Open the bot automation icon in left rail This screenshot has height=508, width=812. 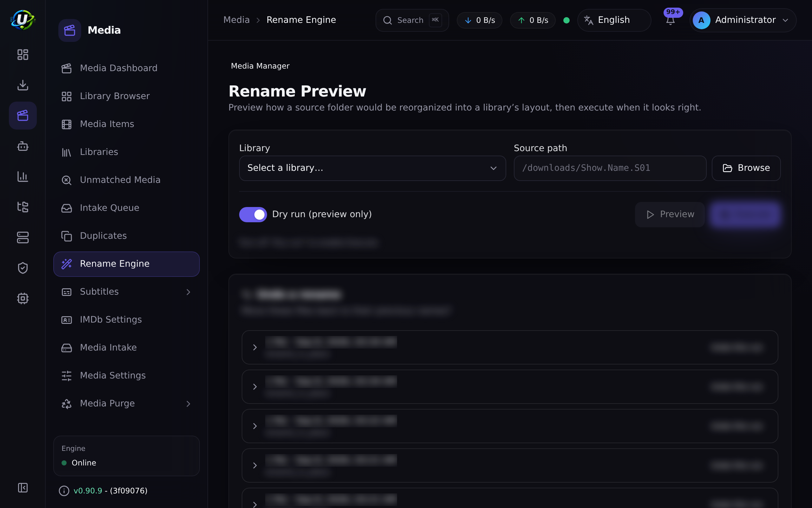(23, 146)
